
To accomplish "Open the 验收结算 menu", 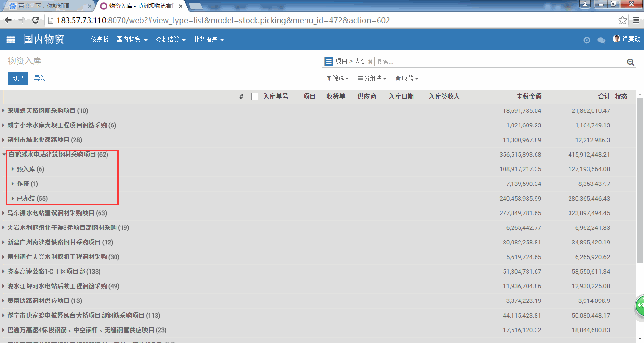I will point(170,40).
